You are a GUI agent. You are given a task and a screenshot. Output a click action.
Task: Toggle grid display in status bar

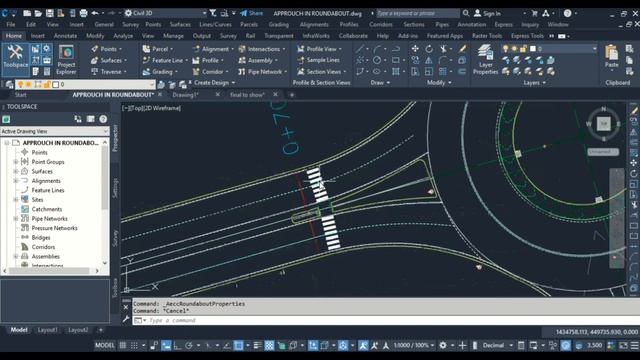tap(122, 345)
